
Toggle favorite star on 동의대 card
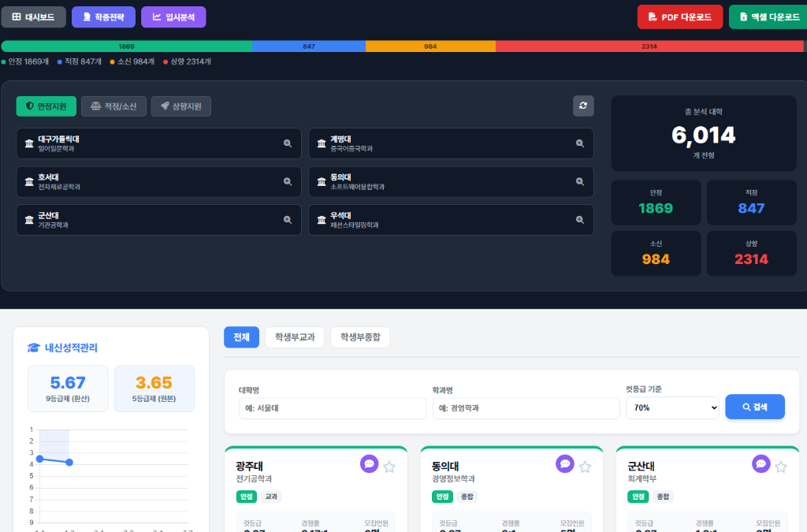pos(585,467)
